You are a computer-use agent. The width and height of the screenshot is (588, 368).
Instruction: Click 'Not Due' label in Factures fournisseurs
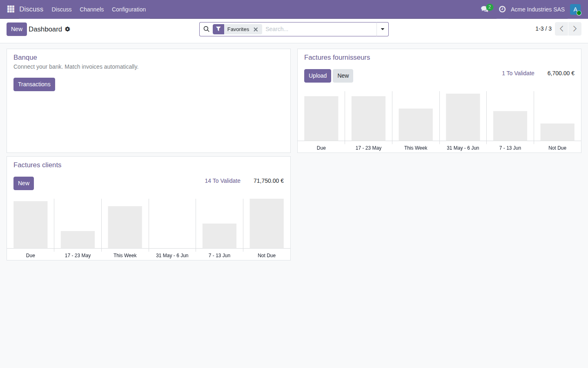point(557,148)
